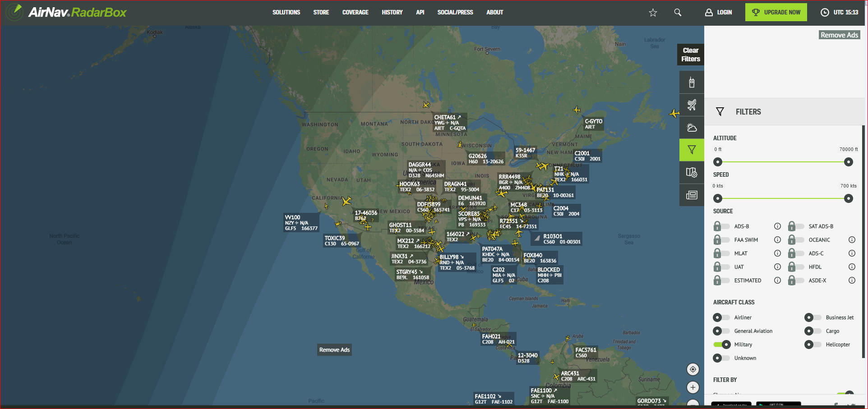Select the VV100 flight label over Pacific
Image resolution: width=868 pixels, height=409 pixels.
[x=301, y=223]
